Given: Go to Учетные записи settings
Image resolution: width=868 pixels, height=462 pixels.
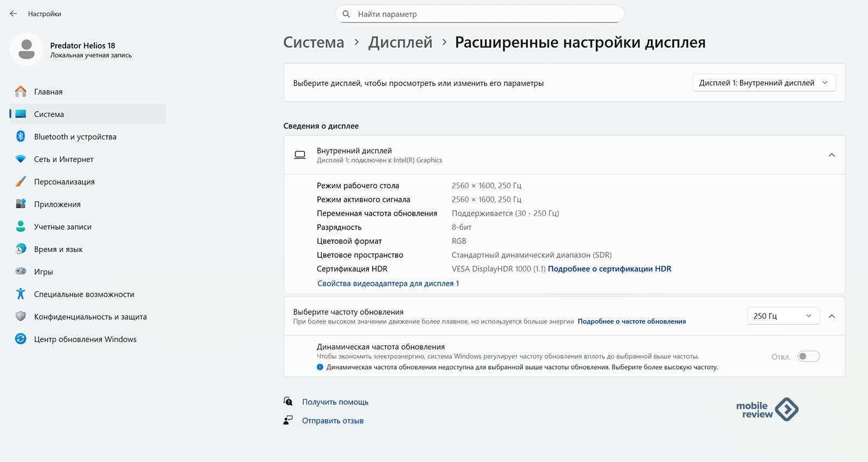Looking at the screenshot, I should [62, 227].
